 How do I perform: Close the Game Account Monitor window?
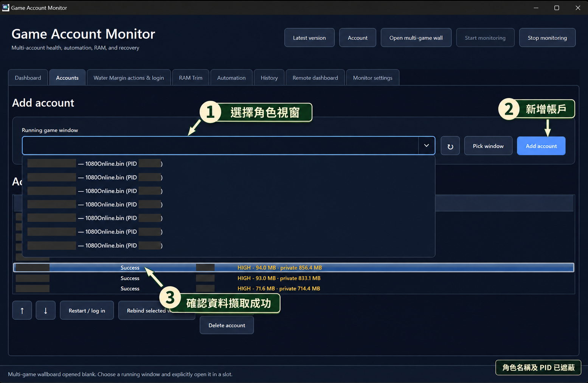tap(578, 8)
